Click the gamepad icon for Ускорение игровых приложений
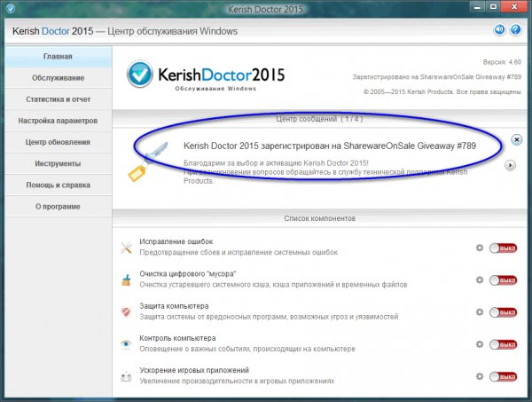 coord(126,376)
